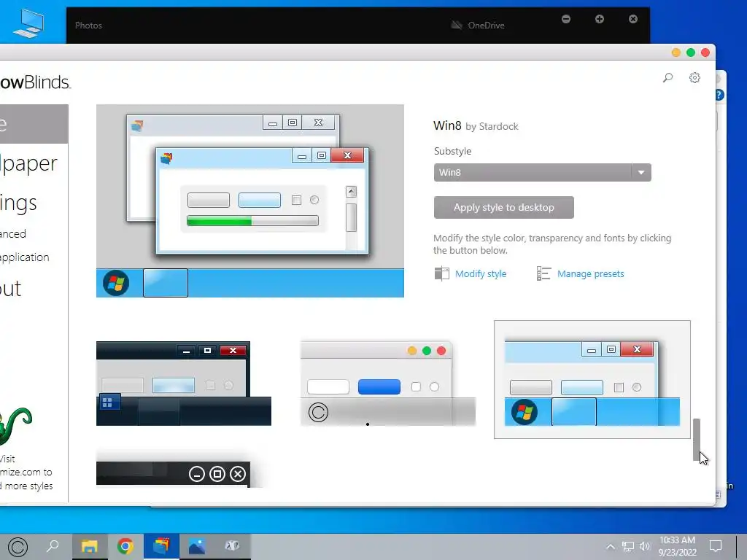Screen dimensions: 747x560
Task: Open the per application sidebar item
Action: click(x=25, y=257)
